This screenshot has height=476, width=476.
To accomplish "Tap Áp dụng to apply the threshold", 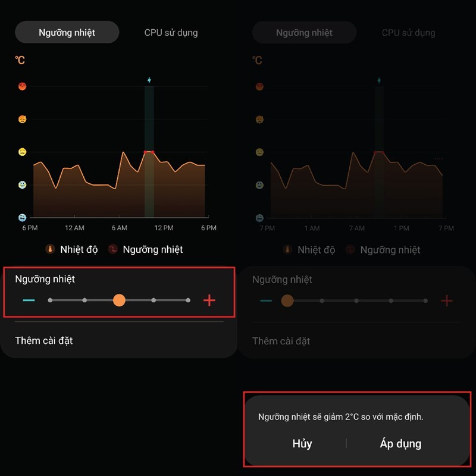I will tap(400, 443).
